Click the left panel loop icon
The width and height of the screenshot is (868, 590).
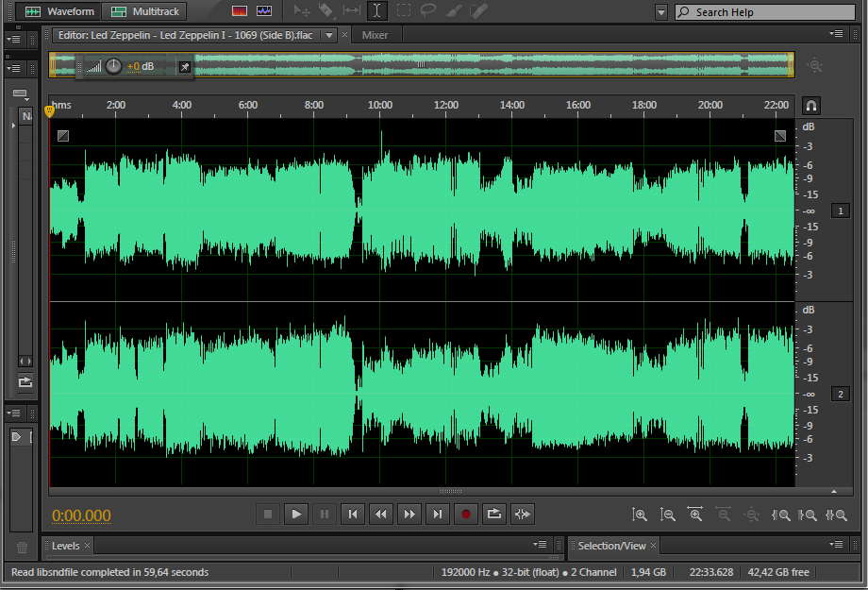click(25, 381)
